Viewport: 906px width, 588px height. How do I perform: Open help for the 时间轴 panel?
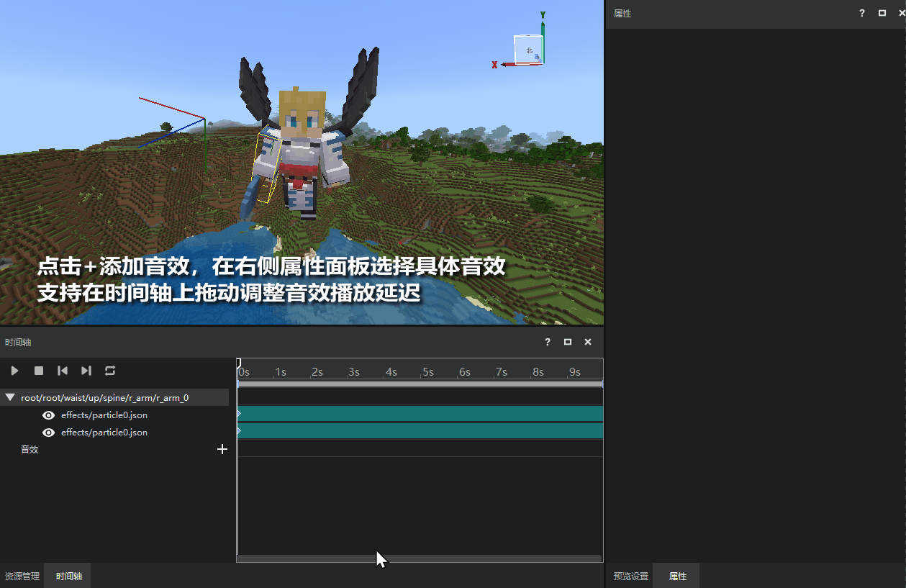(x=548, y=342)
